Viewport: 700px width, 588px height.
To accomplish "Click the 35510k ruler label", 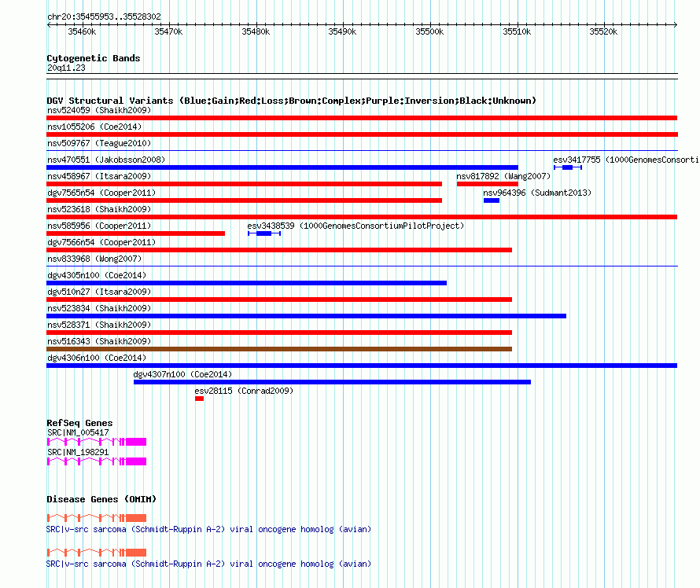I will (x=517, y=31).
